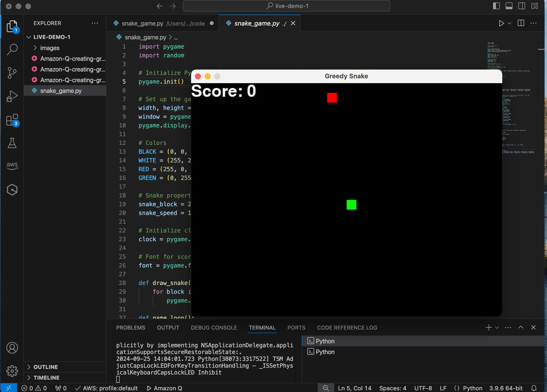Run the Python file with play button
Viewport: 547px width, 392px height.
pos(501,23)
